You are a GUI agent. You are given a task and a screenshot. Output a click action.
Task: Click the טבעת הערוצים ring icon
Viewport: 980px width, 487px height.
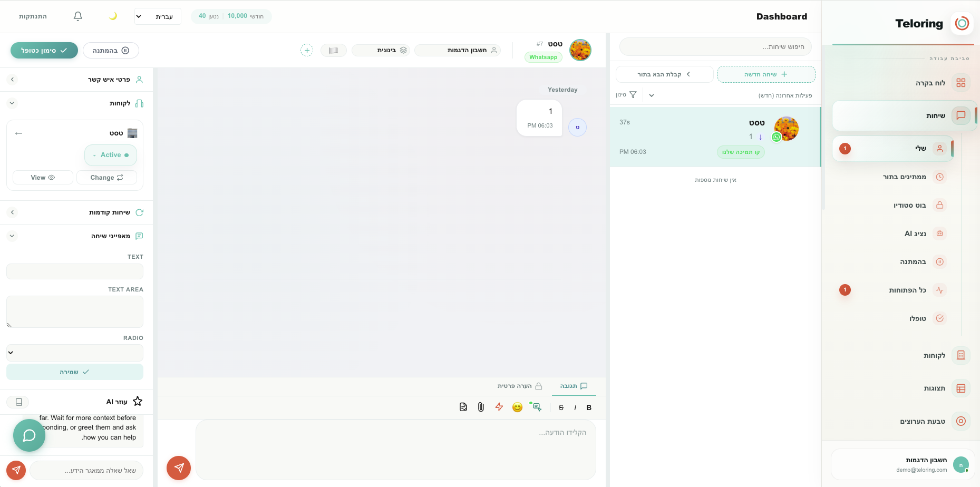pos(961,421)
